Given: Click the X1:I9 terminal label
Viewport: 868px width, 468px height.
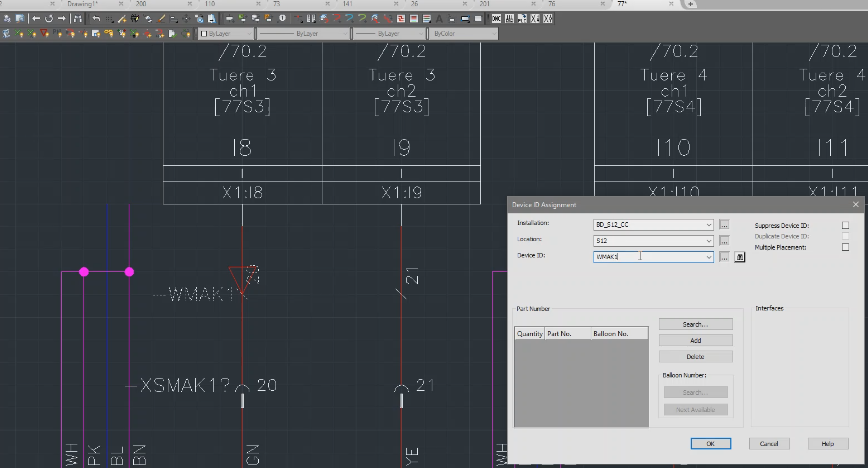Looking at the screenshot, I should (401, 193).
